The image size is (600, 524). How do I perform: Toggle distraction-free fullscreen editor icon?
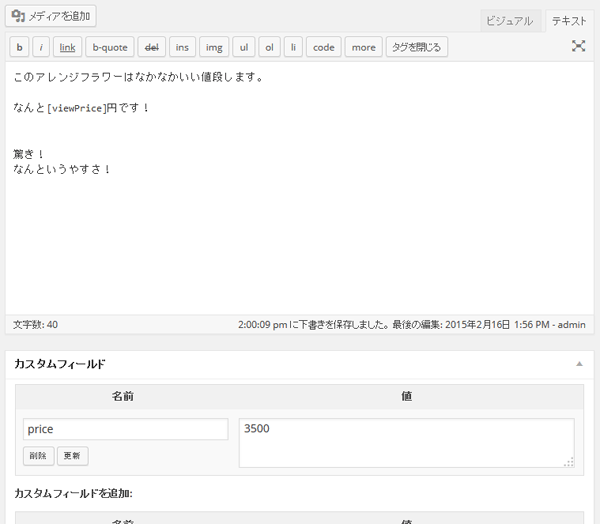coord(579,46)
